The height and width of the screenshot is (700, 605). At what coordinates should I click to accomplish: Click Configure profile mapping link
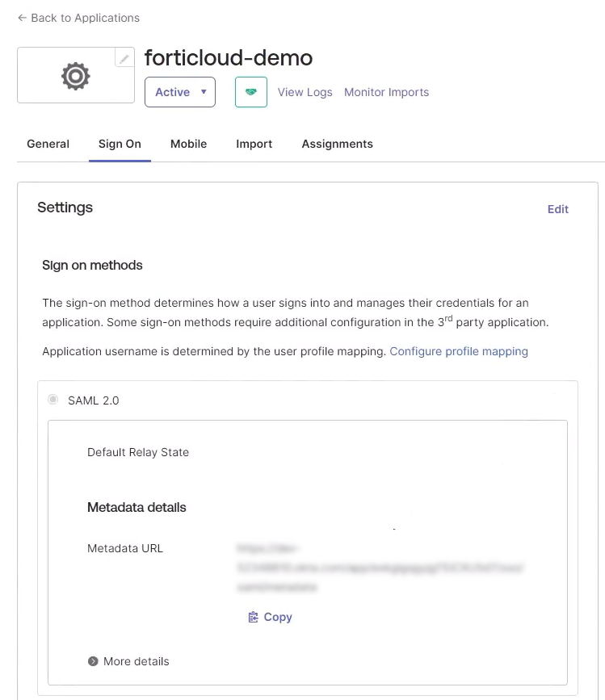[458, 351]
